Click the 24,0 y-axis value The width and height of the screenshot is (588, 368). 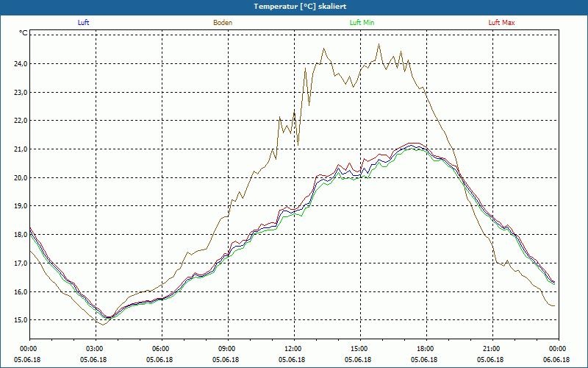(21, 64)
